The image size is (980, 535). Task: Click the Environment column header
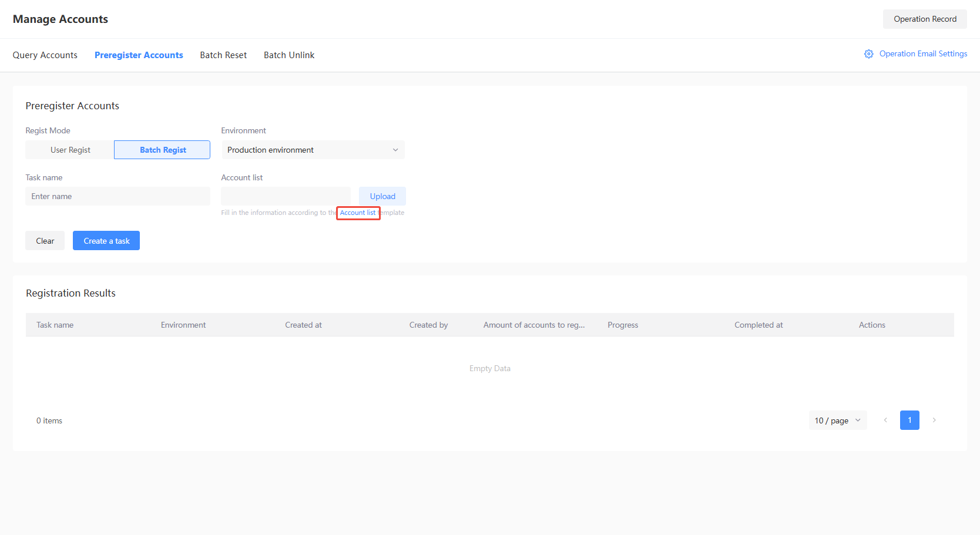click(x=183, y=325)
